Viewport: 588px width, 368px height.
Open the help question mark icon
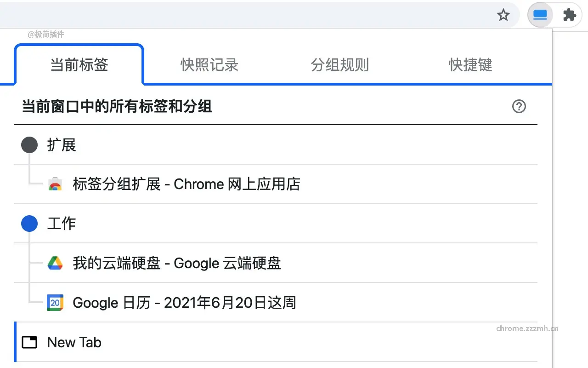(519, 106)
